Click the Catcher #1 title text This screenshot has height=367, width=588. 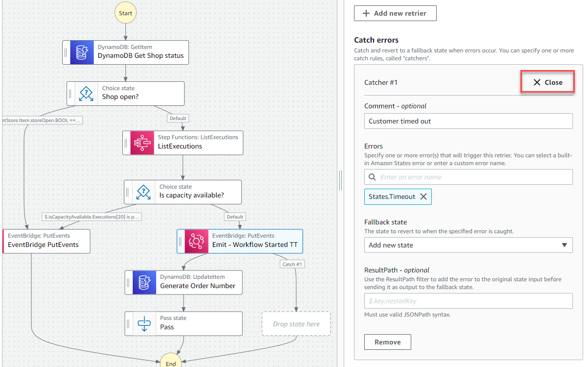(x=381, y=82)
